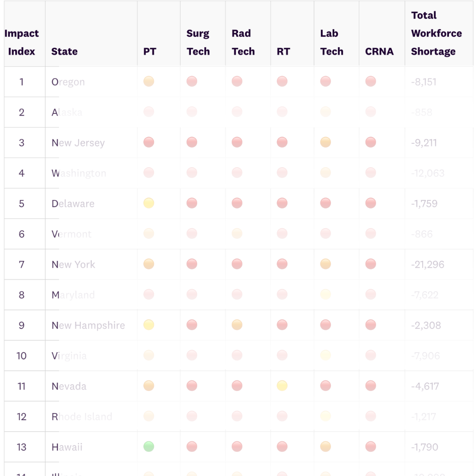Viewport: 476px width, 476px height.
Task: Sort by the State column header
Action: (x=64, y=51)
